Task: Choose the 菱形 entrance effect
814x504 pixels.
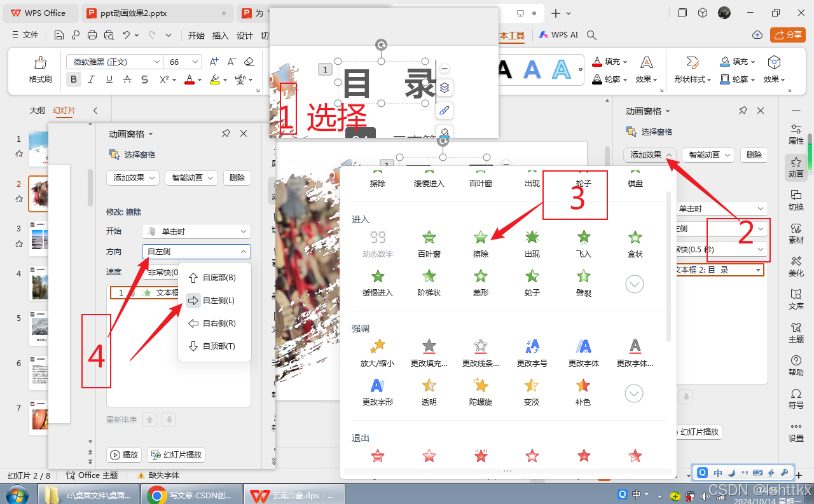Action: click(481, 283)
